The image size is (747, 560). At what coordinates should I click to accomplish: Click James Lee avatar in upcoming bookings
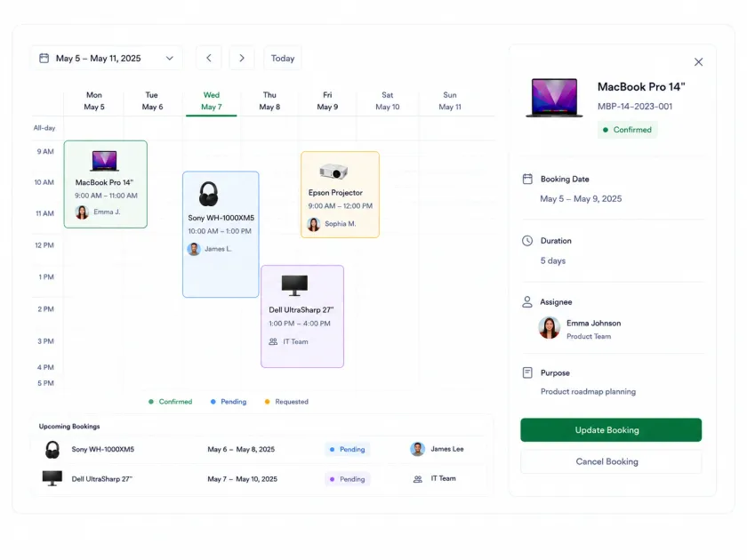coord(418,449)
